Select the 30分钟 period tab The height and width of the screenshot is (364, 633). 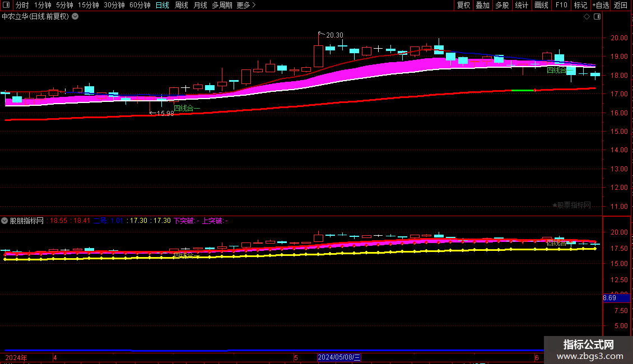click(x=114, y=5)
